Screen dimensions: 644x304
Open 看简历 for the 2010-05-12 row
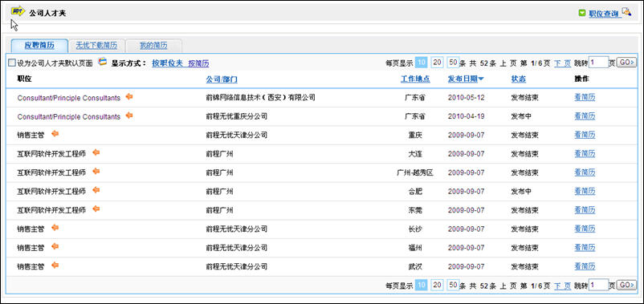pyautogui.click(x=585, y=98)
